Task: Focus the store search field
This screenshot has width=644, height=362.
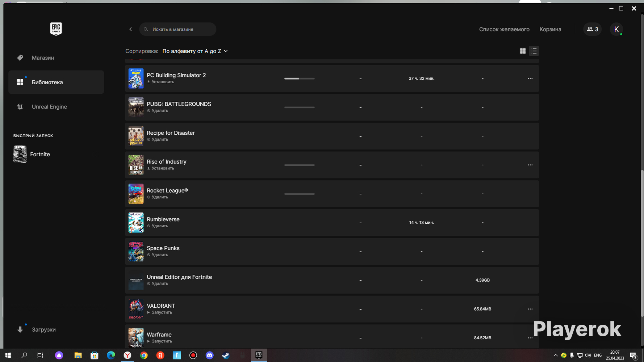Action: point(177,29)
